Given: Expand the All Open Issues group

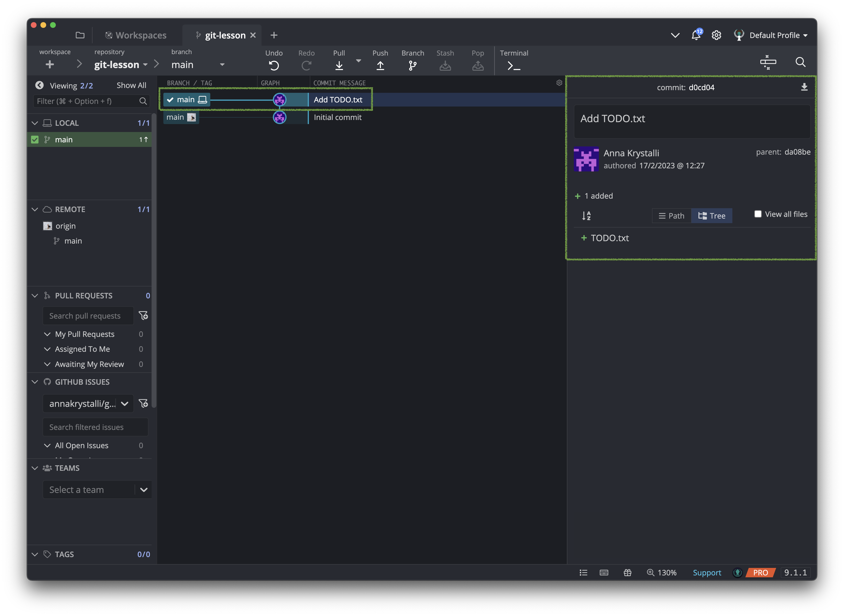Looking at the screenshot, I should tap(47, 446).
